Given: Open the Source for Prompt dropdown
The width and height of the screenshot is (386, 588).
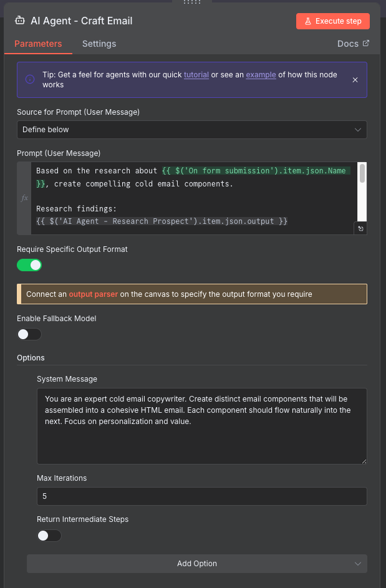Looking at the screenshot, I should (191, 130).
